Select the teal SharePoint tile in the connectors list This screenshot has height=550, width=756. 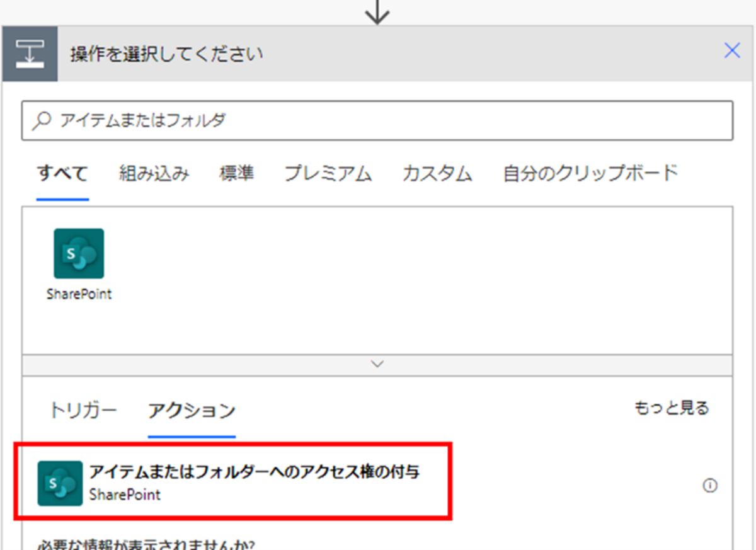click(x=78, y=255)
